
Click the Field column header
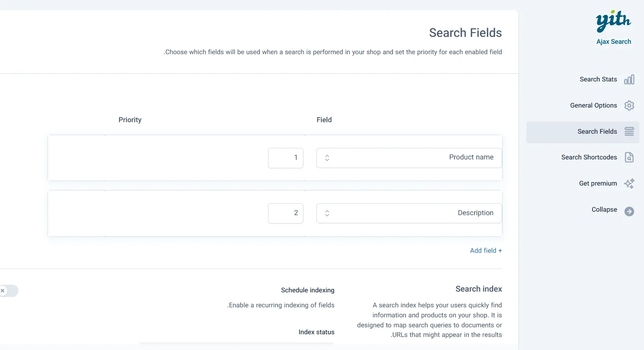[x=324, y=120]
